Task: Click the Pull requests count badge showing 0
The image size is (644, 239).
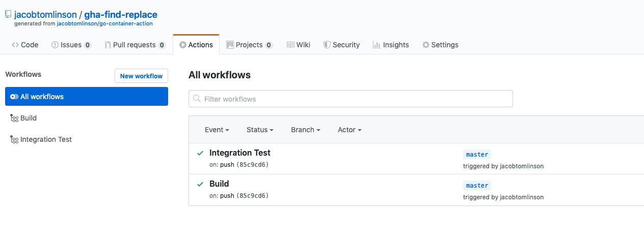Action: (162, 45)
